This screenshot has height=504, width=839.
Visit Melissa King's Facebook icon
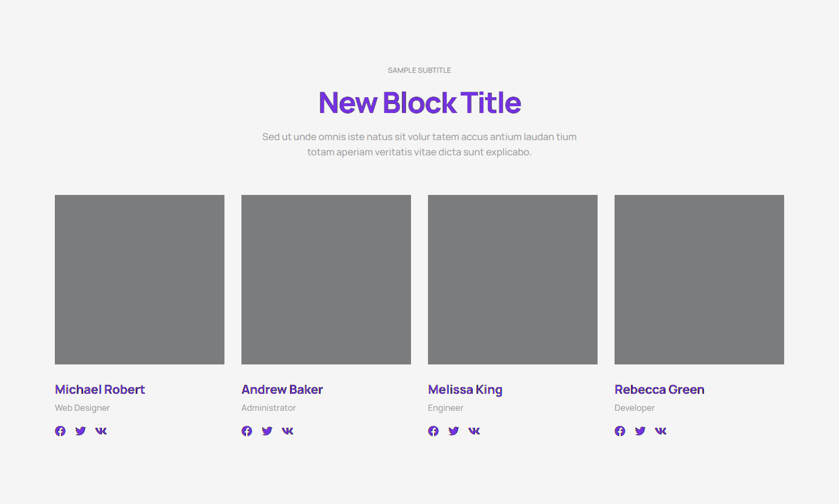coord(434,431)
